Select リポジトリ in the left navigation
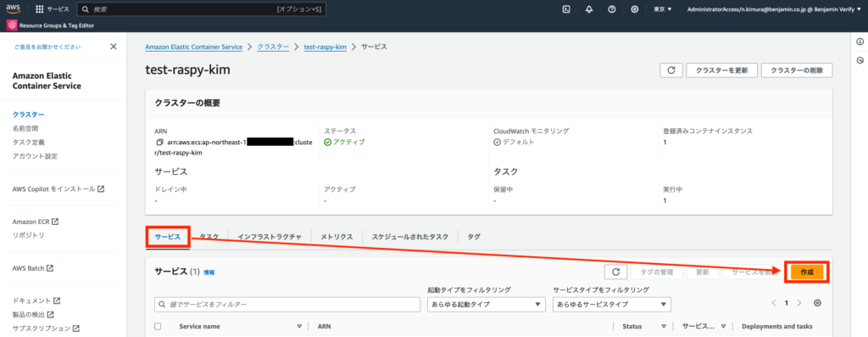The width and height of the screenshot is (868, 337). tap(28, 236)
